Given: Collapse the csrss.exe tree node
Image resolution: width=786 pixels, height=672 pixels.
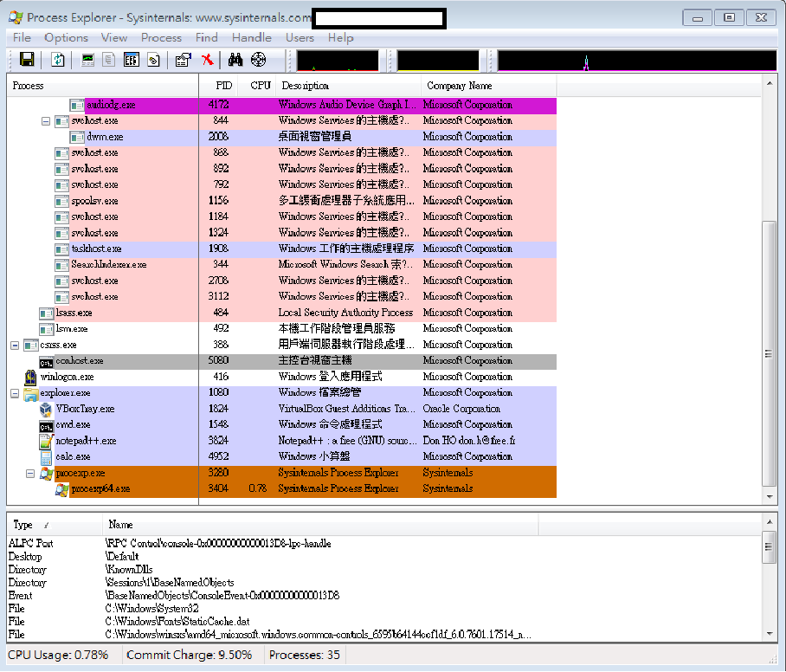Looking at the screenshot, I should click(x=15, y=346).
